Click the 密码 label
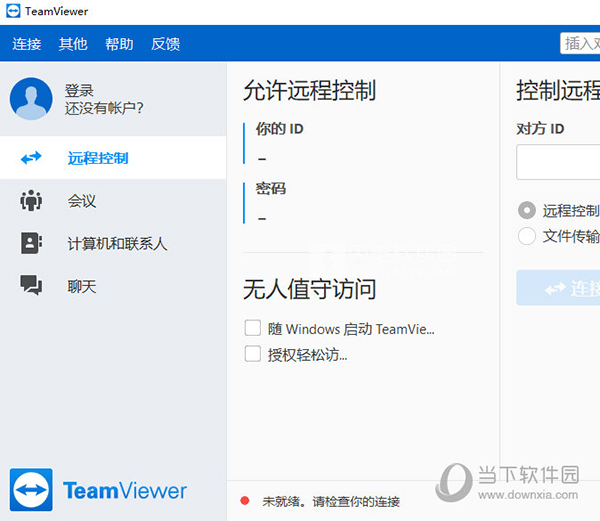 click(271, 189)
